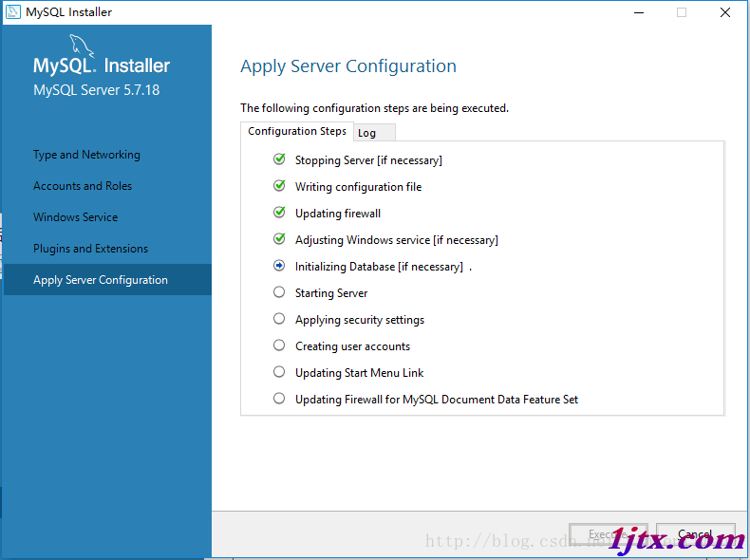Click the circle beside Applying security settings
Viewport: 750px width, 560px height.
(x=279, y=319)
